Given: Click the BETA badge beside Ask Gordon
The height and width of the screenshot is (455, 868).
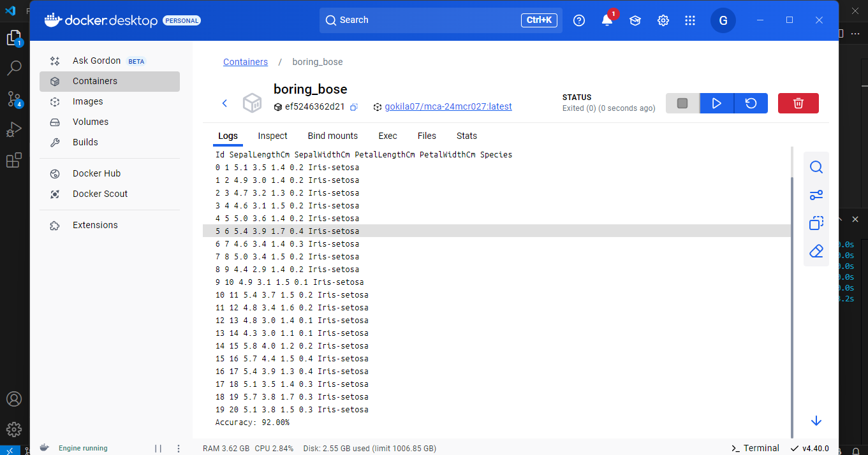Looking at the screenshot, I should [x=136, y=62].
